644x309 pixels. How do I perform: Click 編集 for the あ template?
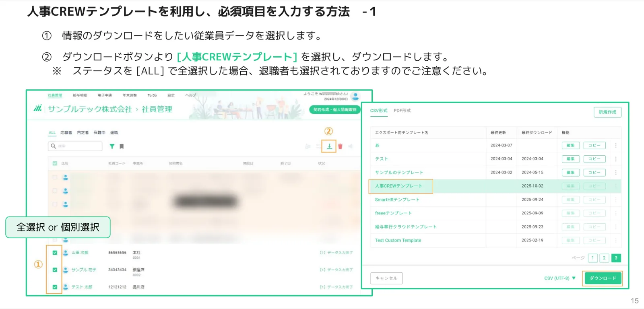point(571,145)
